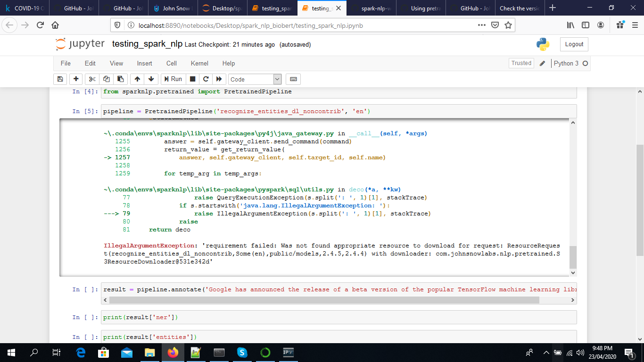Open Windows Start menu
The height and width of the screenshot is (362, 644).
(x=11, y=352)
